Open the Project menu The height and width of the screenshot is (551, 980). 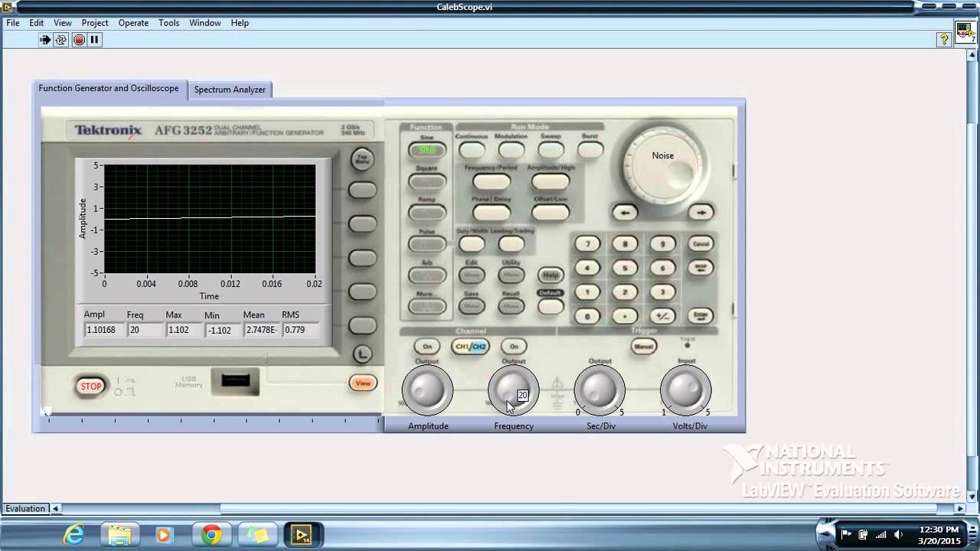95,23
